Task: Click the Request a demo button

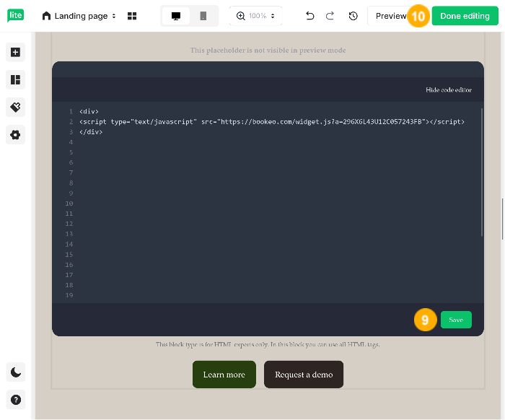Action: pyautogui.click(x=304, y=375)
